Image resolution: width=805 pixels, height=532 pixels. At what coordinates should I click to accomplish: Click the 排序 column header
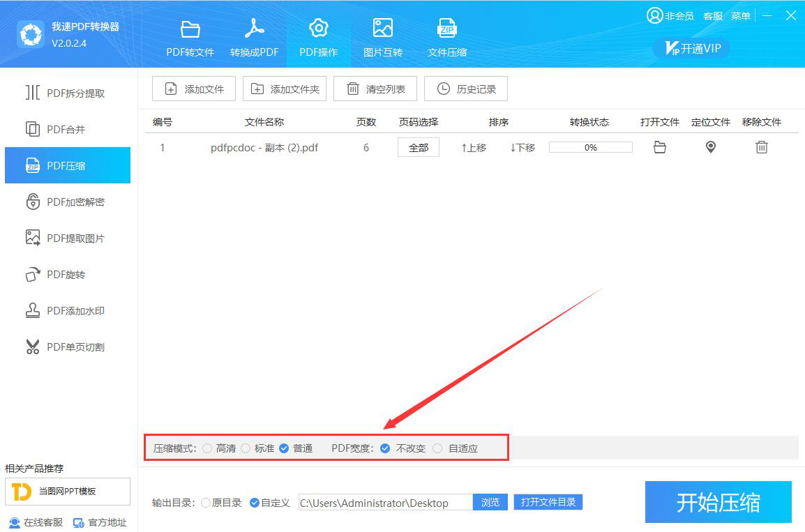pyautogui.click(x=499, y=122)
